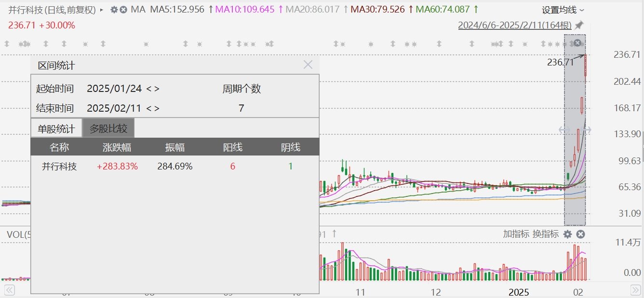The image size is (644, 298).
Task: Switch to 多股比较 tab
Action: coord(108,128)
